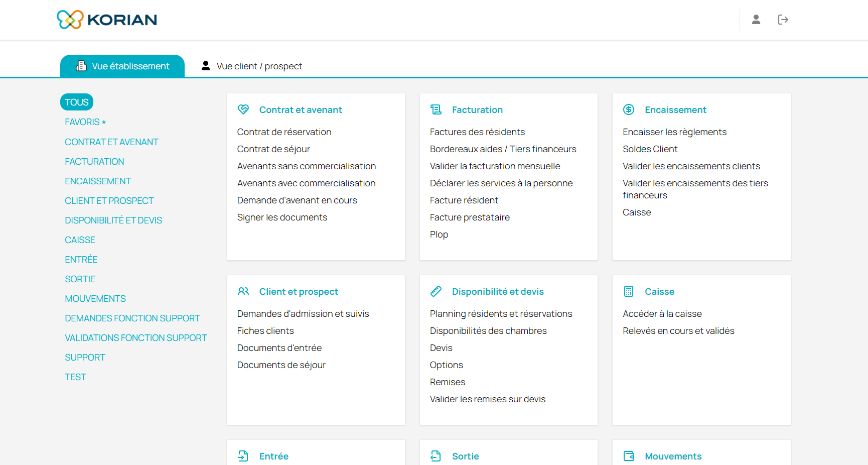Go to Planning résidents et réservations
Screen dimensions: 868x465
[501, 314]
